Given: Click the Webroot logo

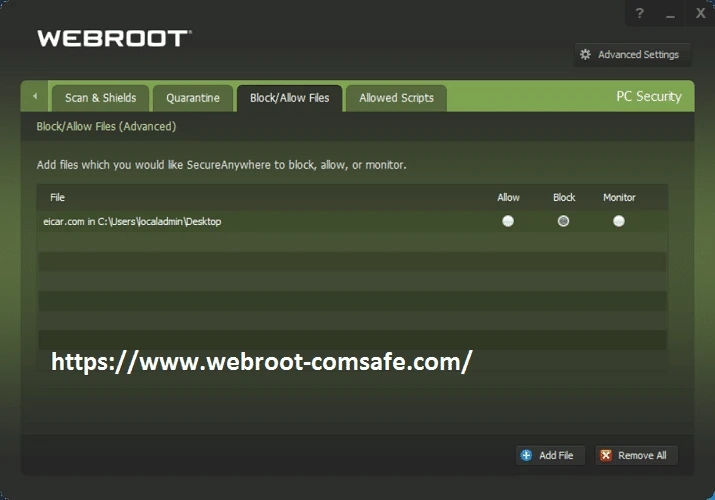Looking at the screenshot, I should point(114,39).
